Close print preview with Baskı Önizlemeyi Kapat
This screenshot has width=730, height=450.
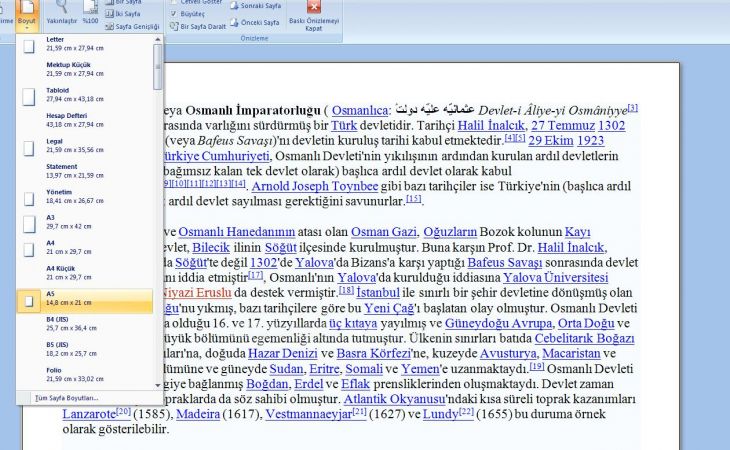click(314, 16)
